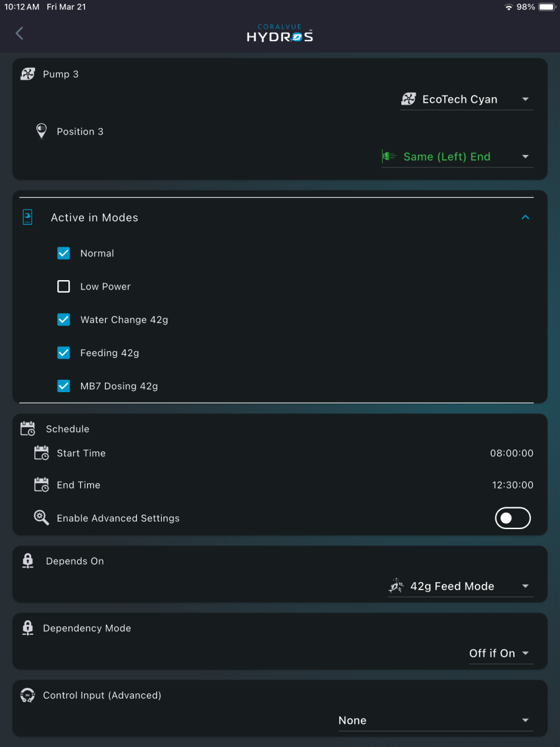
Task: Open the 42g Feed Mode dropdown
Action: tap(460, 586)
